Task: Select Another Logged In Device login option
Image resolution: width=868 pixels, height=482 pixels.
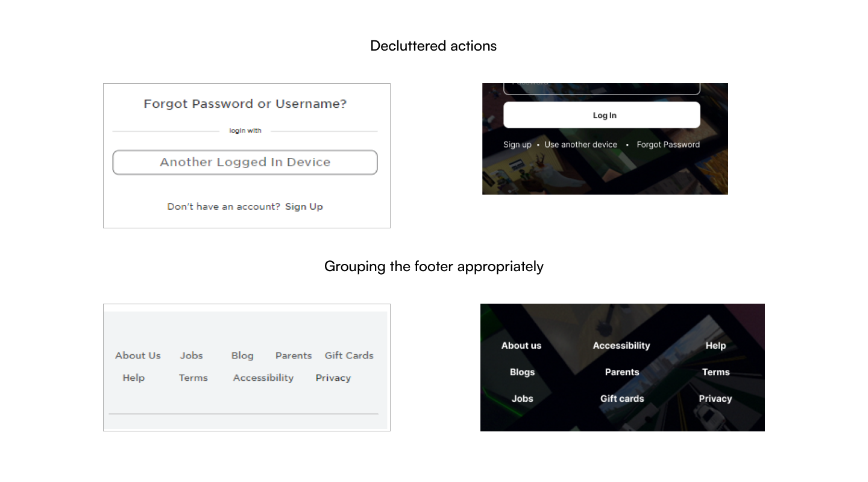Action: click(x=245, y=162)
